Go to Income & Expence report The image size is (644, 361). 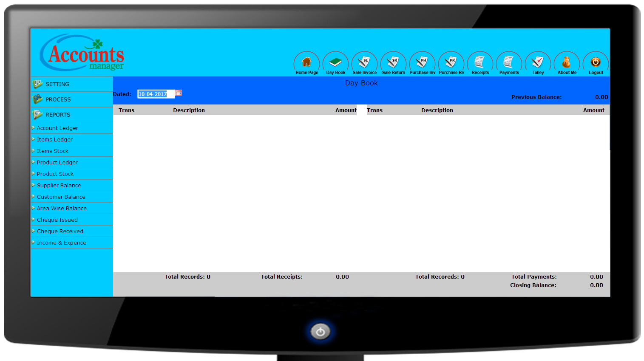(x=61, y=243)
